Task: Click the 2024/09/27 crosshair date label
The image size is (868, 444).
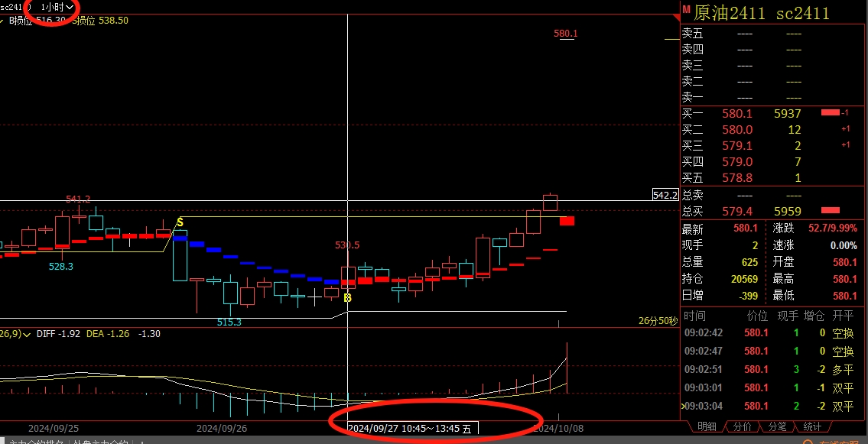Action: pyautogui.click(x=411, y=429)
